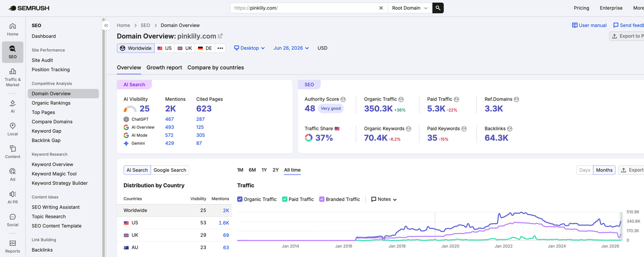Open Compare by countries tab
The image size is (644, 257).
point(216,67)
